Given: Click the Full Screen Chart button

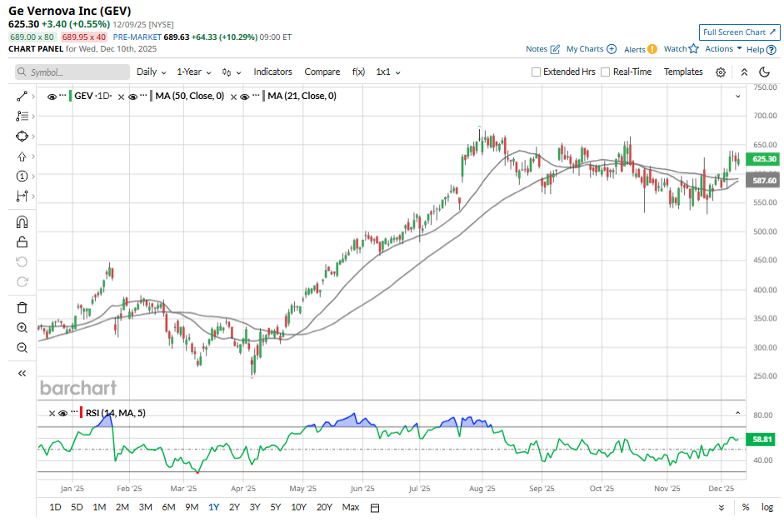Looking at the screenshot, I should click(x=739, y=32).
